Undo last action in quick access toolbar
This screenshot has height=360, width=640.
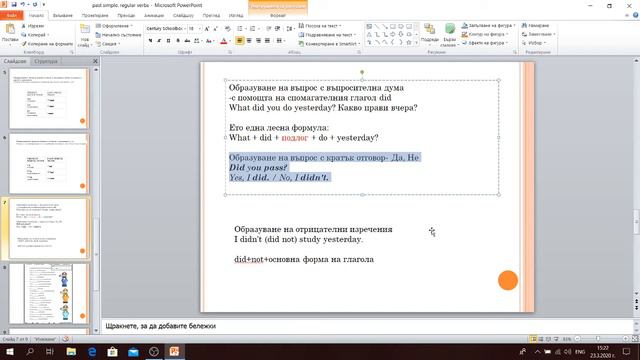[23, 4]
